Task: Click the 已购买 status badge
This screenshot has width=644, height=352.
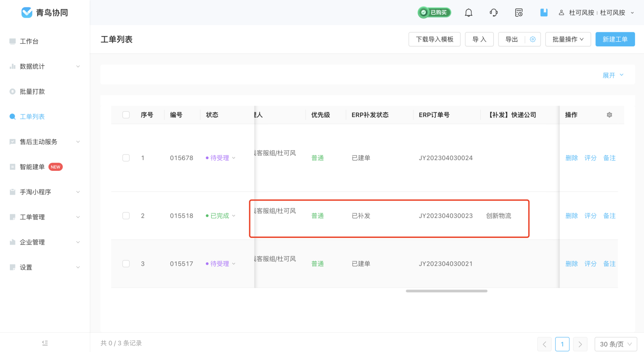Action: 434,12
